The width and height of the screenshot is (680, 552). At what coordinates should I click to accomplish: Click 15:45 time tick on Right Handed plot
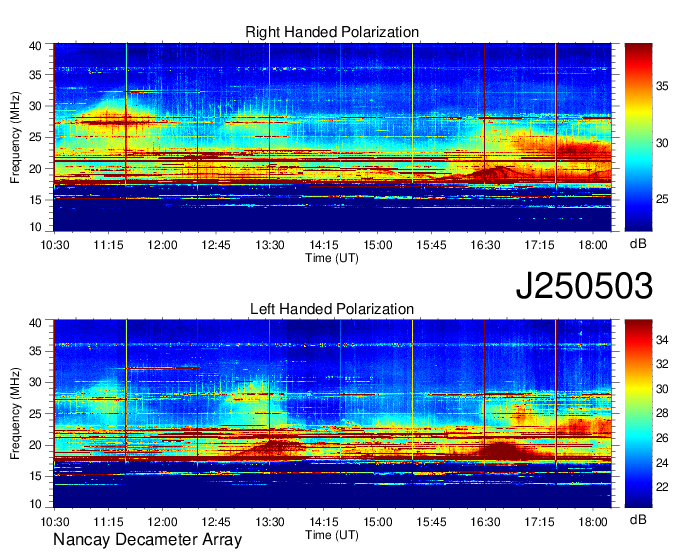click(x=431, y=245)
